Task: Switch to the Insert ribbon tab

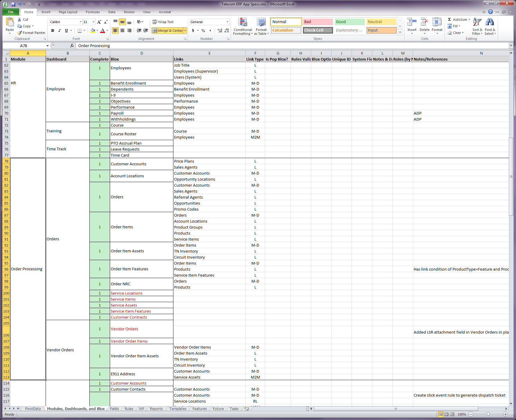Action: click(x=46, y=12)
